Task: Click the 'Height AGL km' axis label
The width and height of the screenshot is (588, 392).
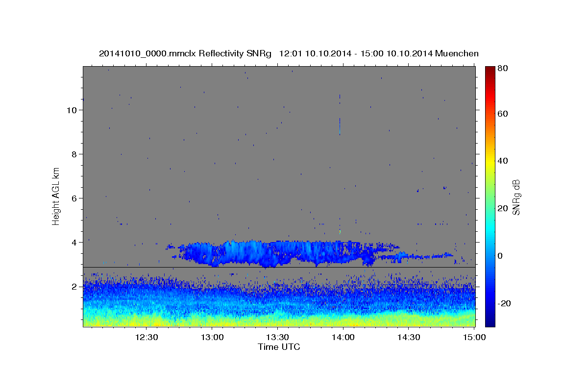Action: [56, 196]
